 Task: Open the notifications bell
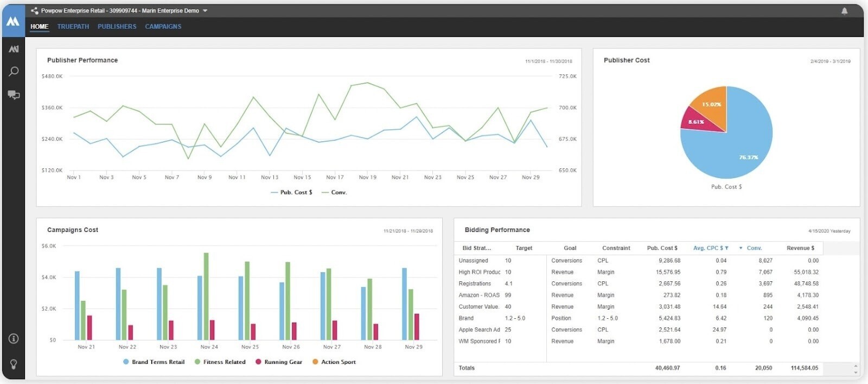pyautogui.click(x=844, y=11)
